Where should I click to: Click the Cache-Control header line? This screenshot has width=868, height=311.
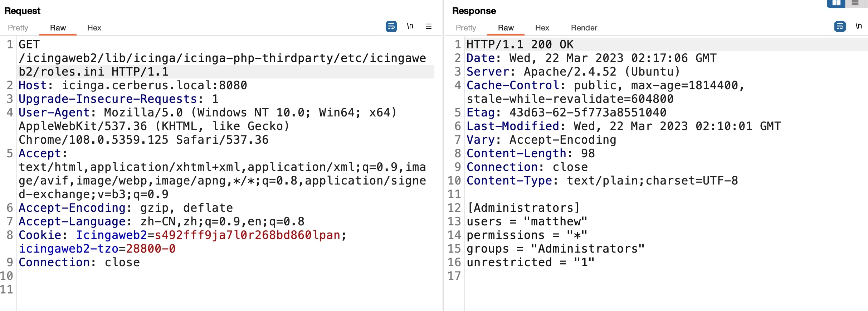(605, 85)
